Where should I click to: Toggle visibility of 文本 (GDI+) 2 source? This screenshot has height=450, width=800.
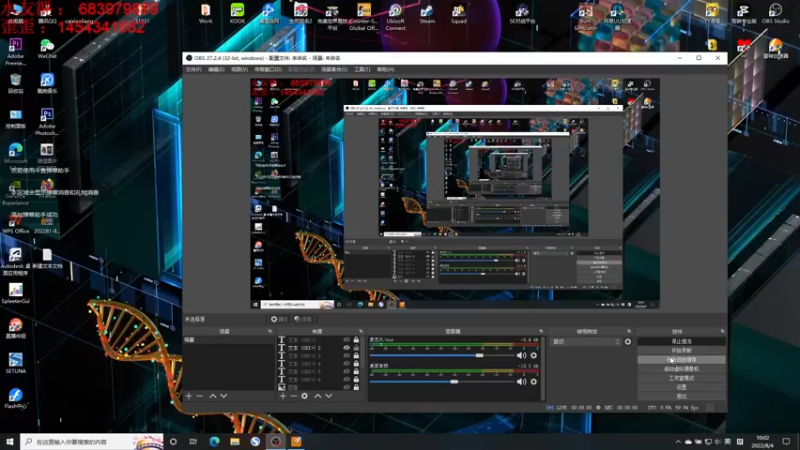tap(346, 348)
